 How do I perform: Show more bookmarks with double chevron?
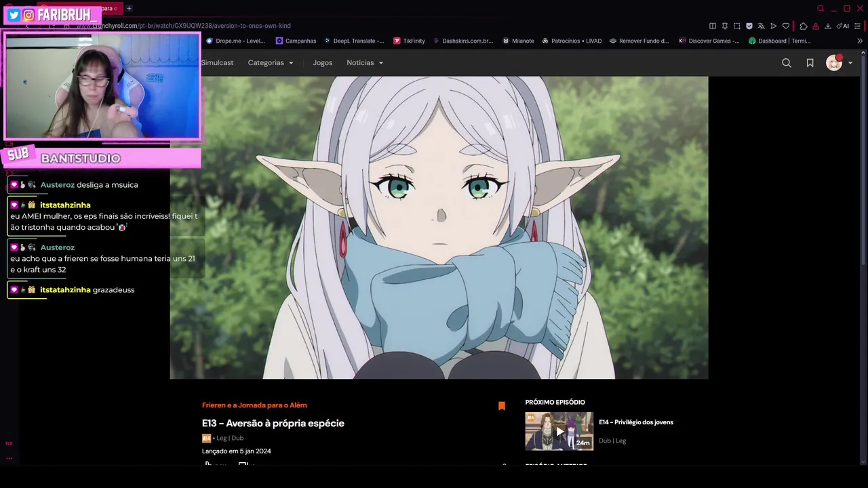pos(860,41)
